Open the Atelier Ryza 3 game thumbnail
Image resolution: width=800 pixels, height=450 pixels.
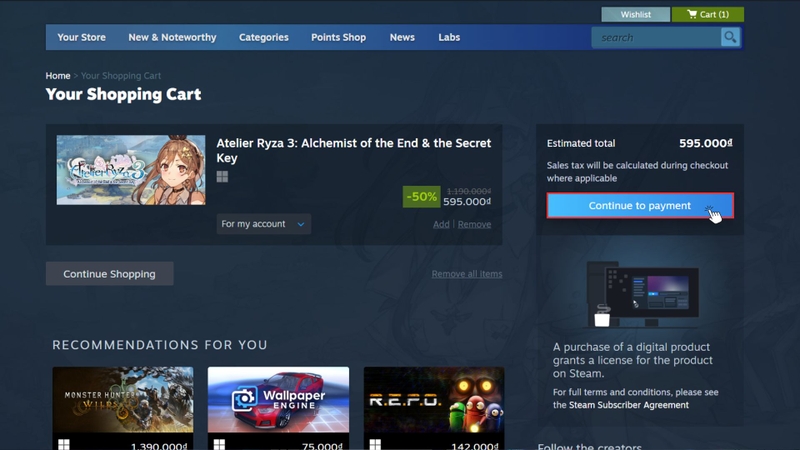131,170
